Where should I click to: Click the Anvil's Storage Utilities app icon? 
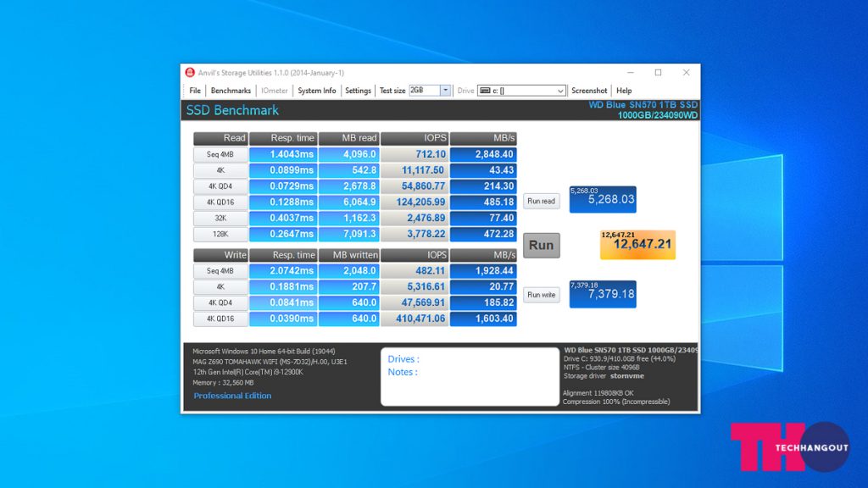190,73
